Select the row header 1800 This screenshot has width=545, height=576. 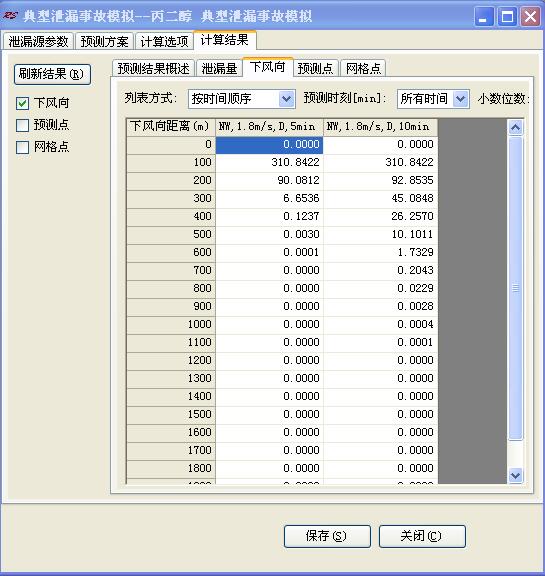[x=171, y=469]
